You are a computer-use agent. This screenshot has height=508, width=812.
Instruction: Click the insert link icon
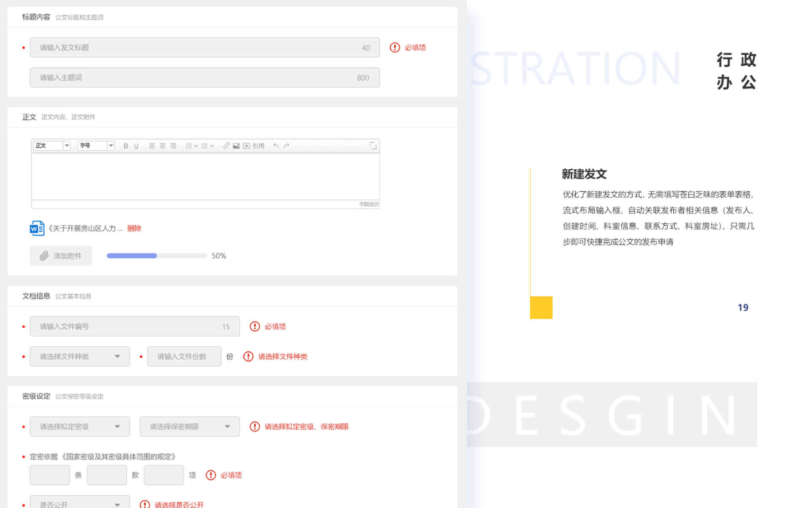(226, 146)
